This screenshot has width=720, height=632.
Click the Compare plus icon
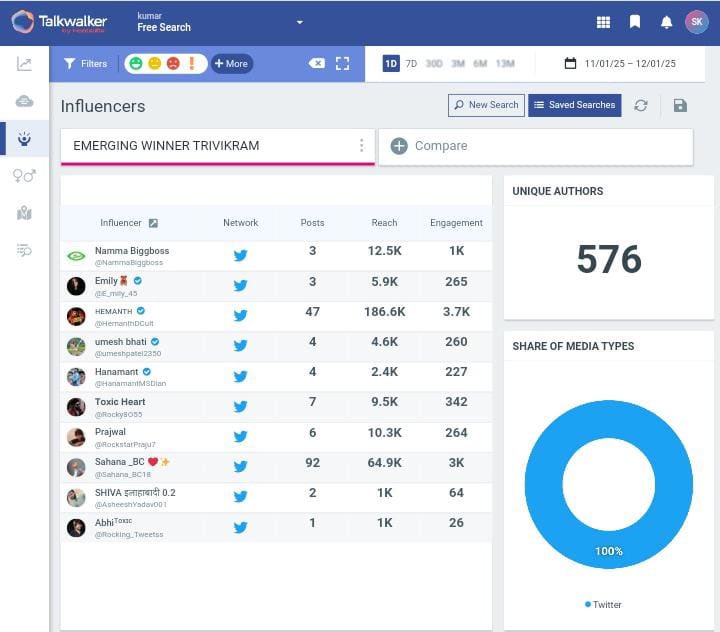[x=399, y=146]
